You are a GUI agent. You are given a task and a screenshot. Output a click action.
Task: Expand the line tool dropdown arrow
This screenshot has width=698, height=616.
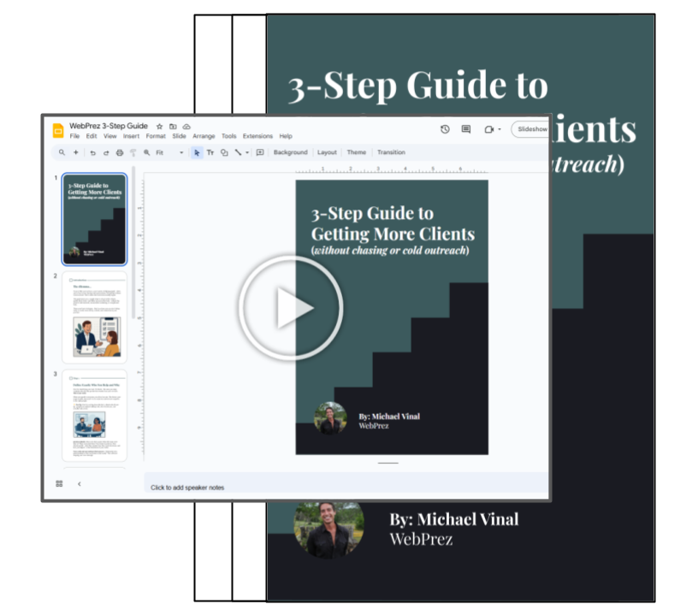pos(247,153)
